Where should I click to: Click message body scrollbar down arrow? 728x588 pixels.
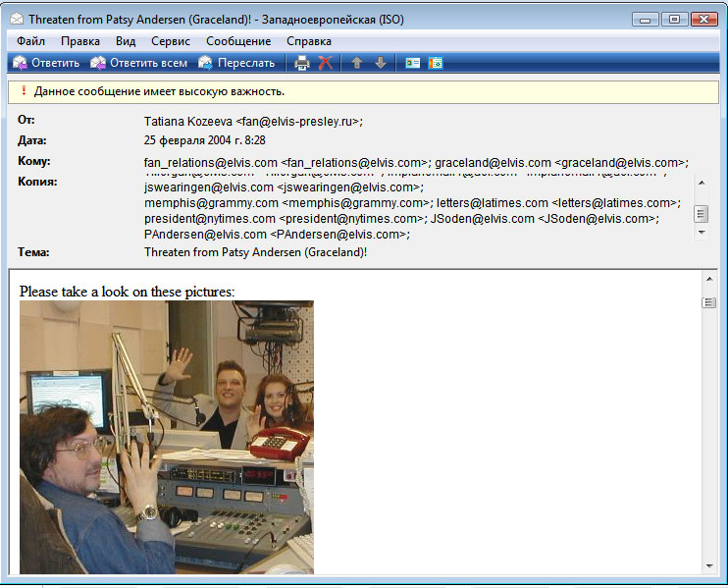point(709,565)
